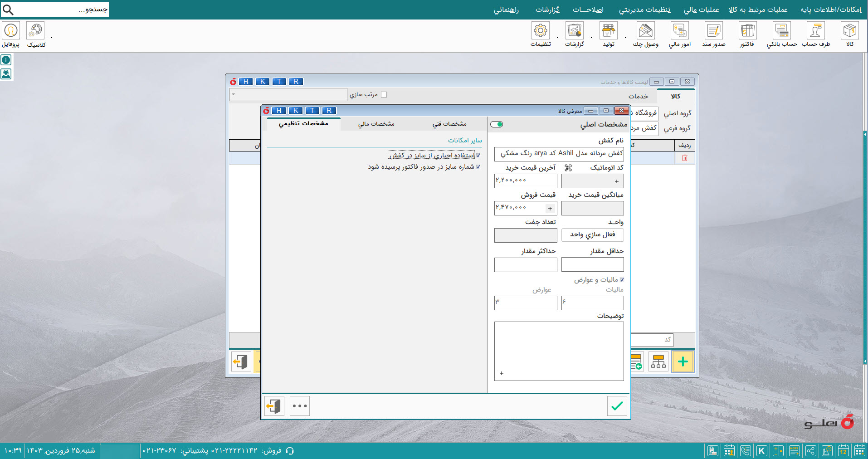
Task: Uncheck استفاده اجباري از سايز در كفش
Action: coord(478,156)
